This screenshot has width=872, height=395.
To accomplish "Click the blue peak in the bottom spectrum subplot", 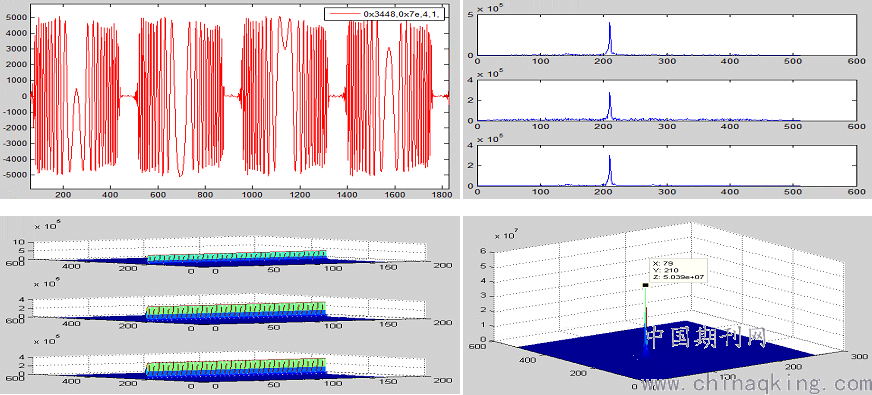I will tap(610, 170).
